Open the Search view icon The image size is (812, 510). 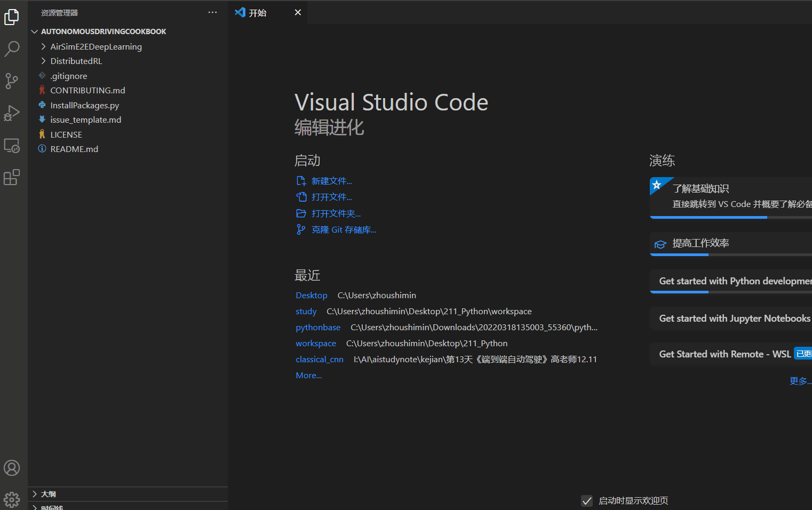click(12, 49)
